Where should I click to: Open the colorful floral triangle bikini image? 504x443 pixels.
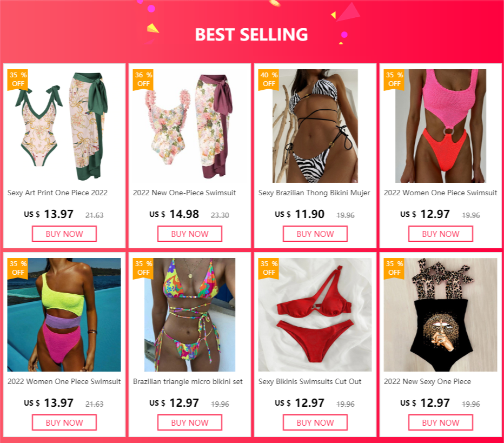pyautogui.click(x=190, y=315)
